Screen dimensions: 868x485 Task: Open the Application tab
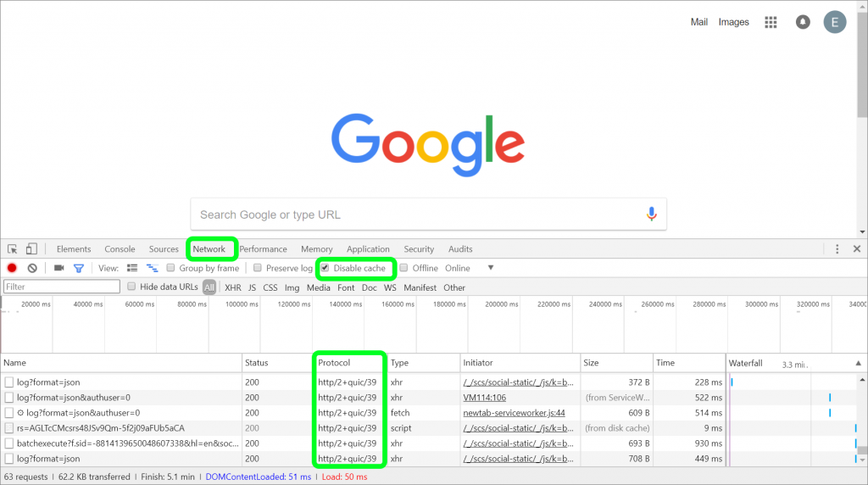368,249
